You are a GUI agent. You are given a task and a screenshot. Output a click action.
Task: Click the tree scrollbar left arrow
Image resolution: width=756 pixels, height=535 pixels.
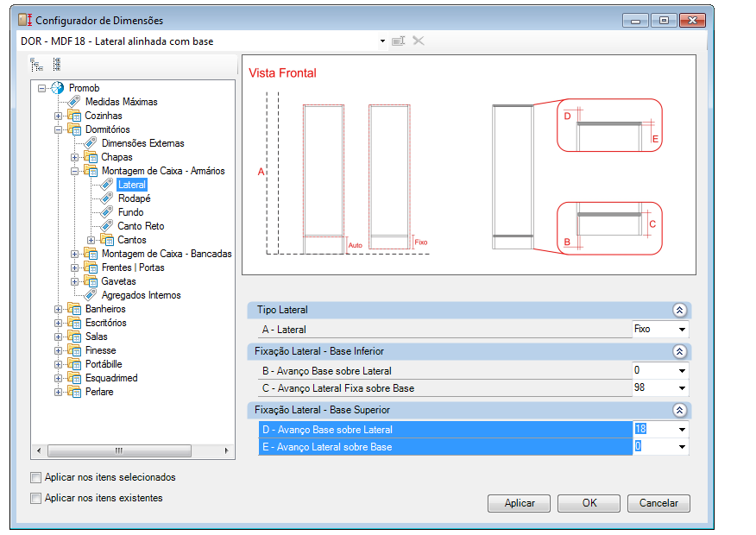pyautogui.click(x=39, y=451)
